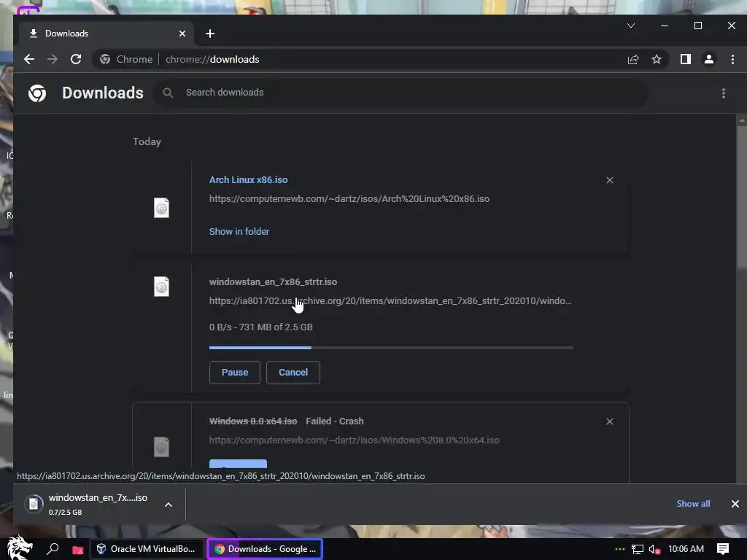747x560 pixels.
Task: Close the download shelf bar
Action: tap(735, 504)
